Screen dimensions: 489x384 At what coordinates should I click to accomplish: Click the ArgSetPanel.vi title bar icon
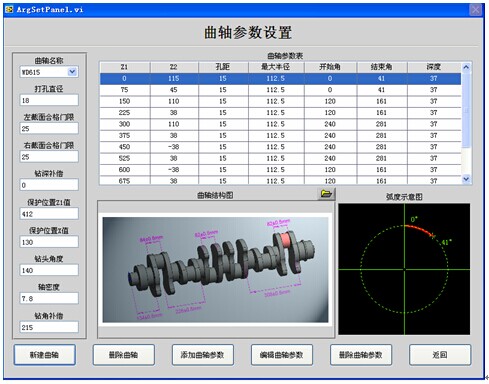click(9, 9)
